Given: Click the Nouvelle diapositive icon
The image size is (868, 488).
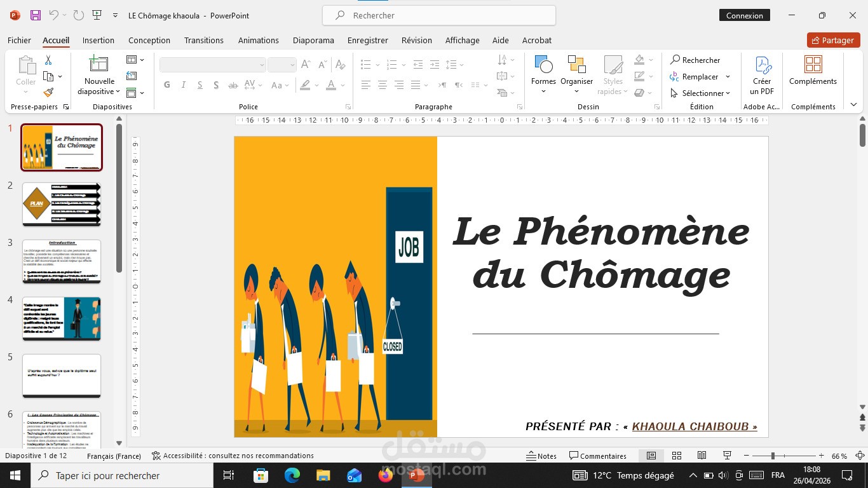Looking at the screenshot, I should tap(98, 64).
